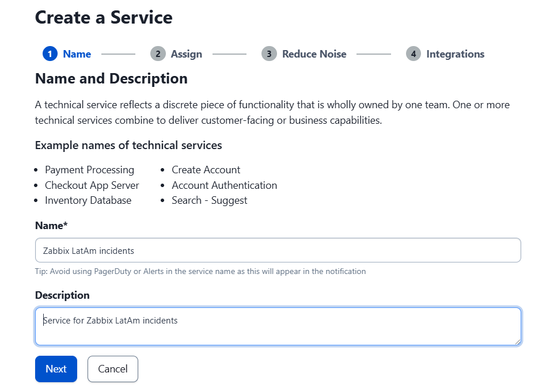
Task: Click the step 1 circle icon
Action: click(x=50, y=54)
